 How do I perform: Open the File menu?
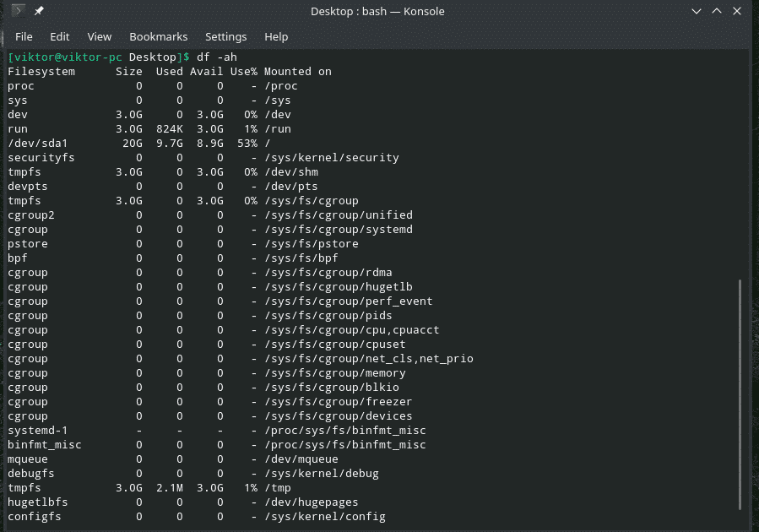pyautogui.click(x=24, y=37)
